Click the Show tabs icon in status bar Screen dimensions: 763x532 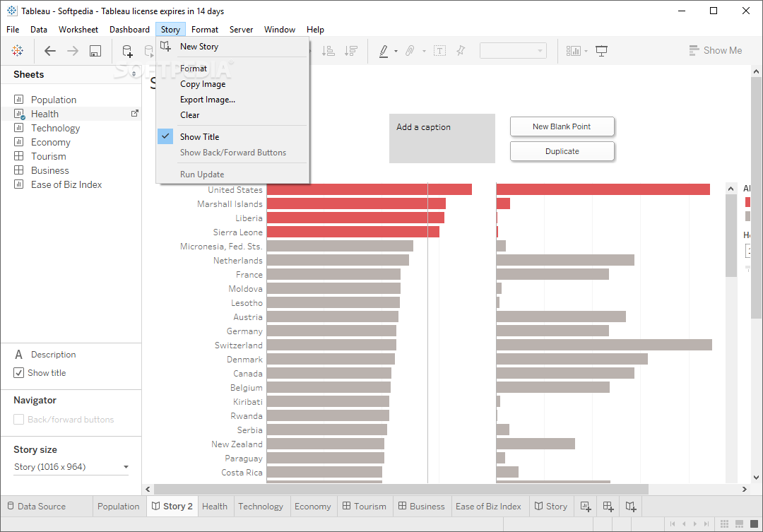point(754,524)
